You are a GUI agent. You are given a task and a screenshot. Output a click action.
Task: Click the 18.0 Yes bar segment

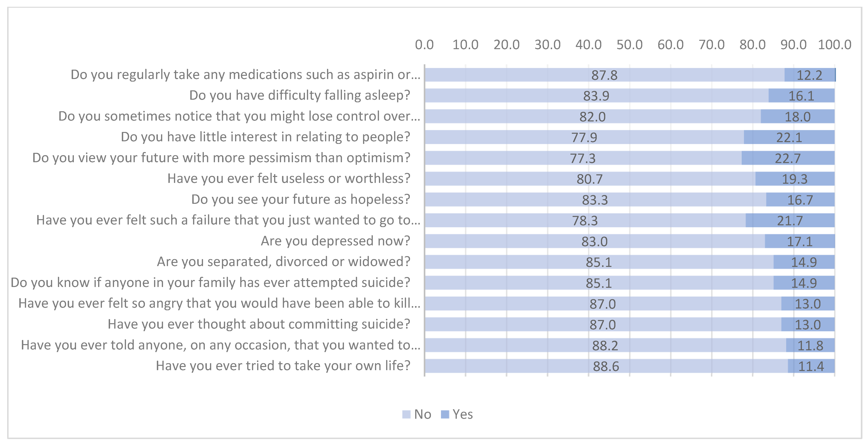[x=798, y=117]
